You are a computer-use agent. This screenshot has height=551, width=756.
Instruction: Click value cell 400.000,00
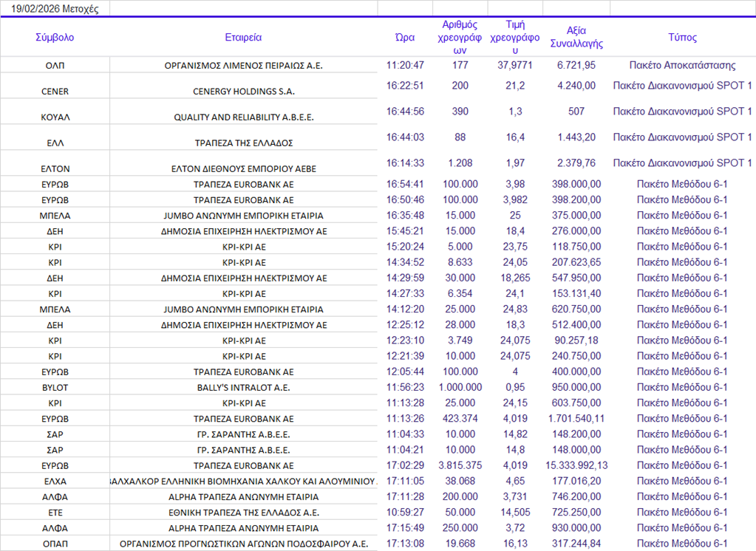coord(576,372)
